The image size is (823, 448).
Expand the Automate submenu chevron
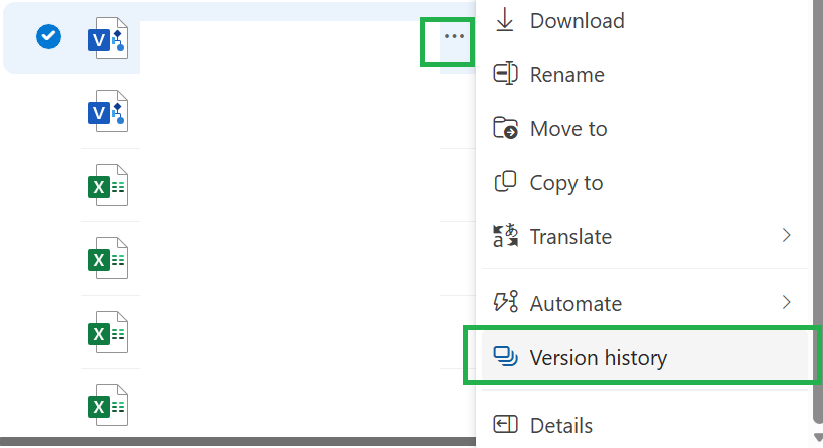tap(786, 302)
